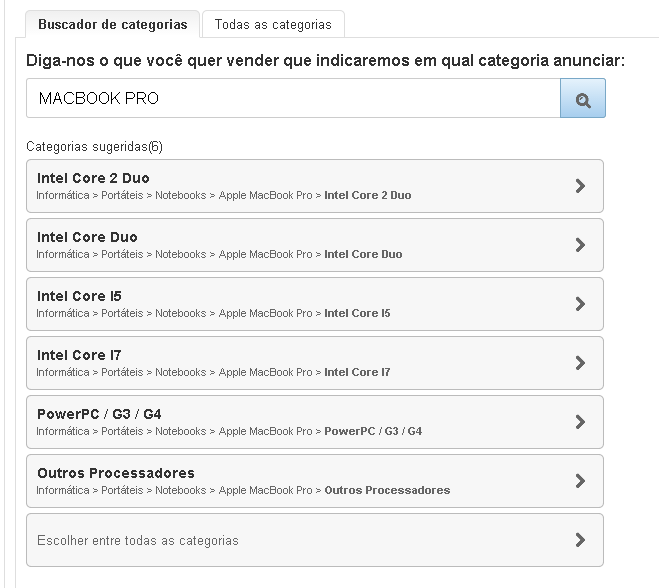The width and height of the screenshot is (659, 588).
Task: Open the Todas as categorias tab
Action: coord(273,24)
